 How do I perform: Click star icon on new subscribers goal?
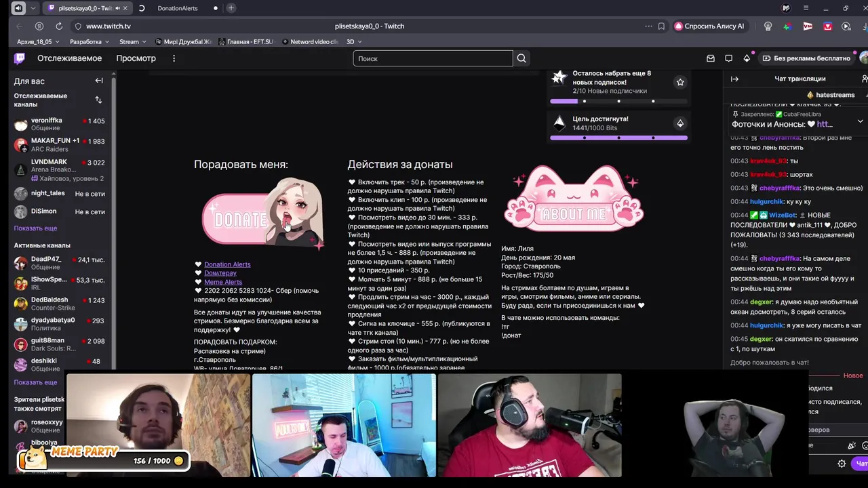[680, 82]
